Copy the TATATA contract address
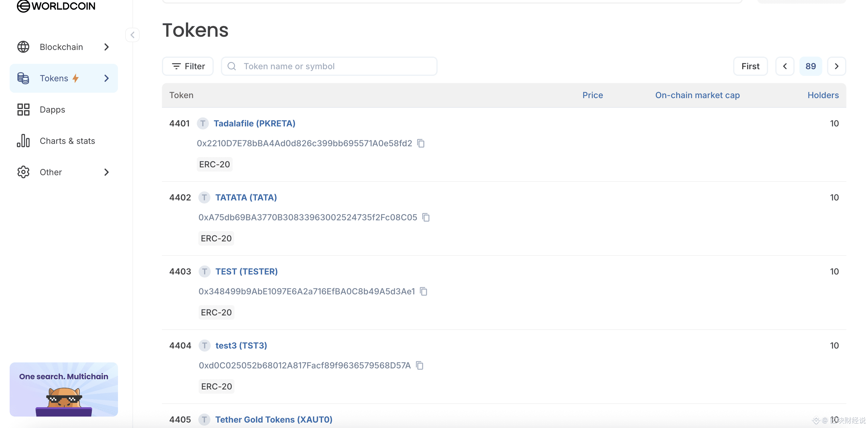 click(426, 217)
